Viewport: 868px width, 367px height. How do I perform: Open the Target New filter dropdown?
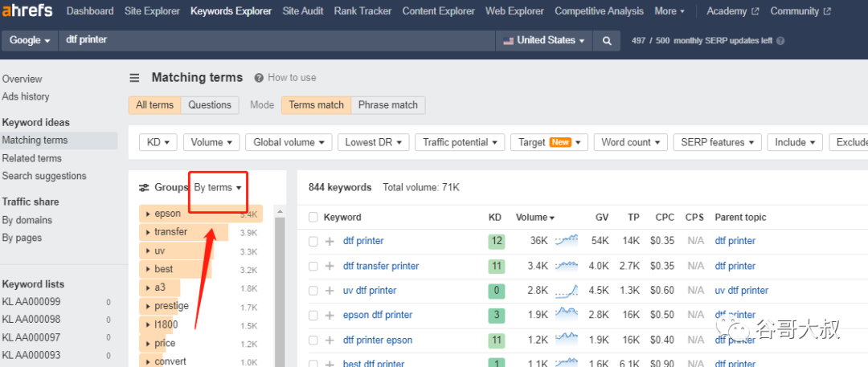[549, 142]
